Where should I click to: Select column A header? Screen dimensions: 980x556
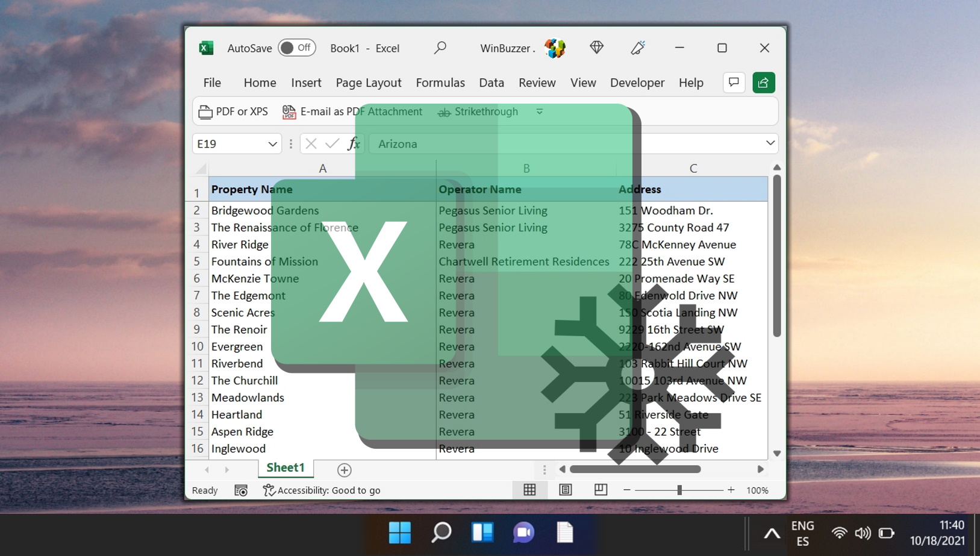(x=322, y=169)
